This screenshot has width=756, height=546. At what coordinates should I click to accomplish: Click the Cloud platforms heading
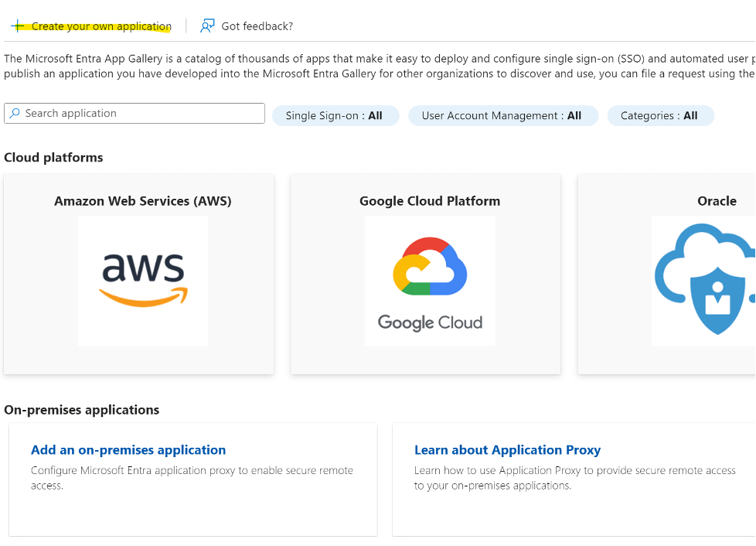point(53,158)
